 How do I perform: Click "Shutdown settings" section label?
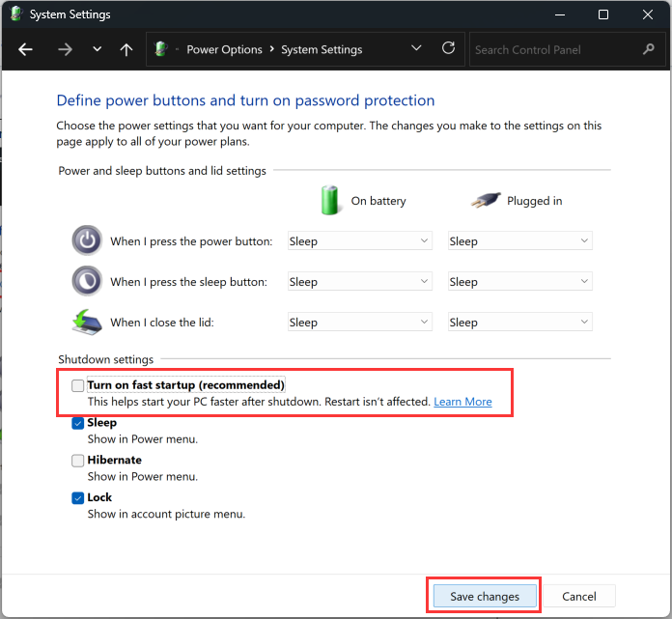click(x=106, y=359)
